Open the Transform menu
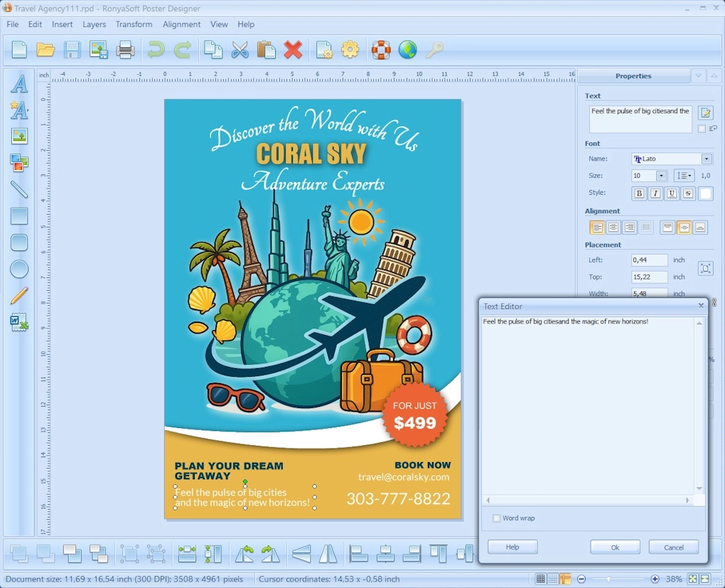This screenshot has width=725, height=588. 134,24
